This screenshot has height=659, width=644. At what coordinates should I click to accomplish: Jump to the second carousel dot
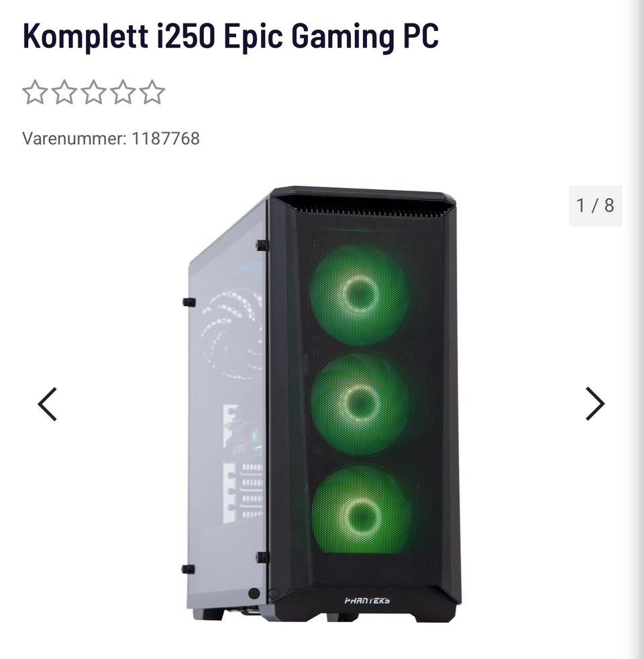point(274,593)
